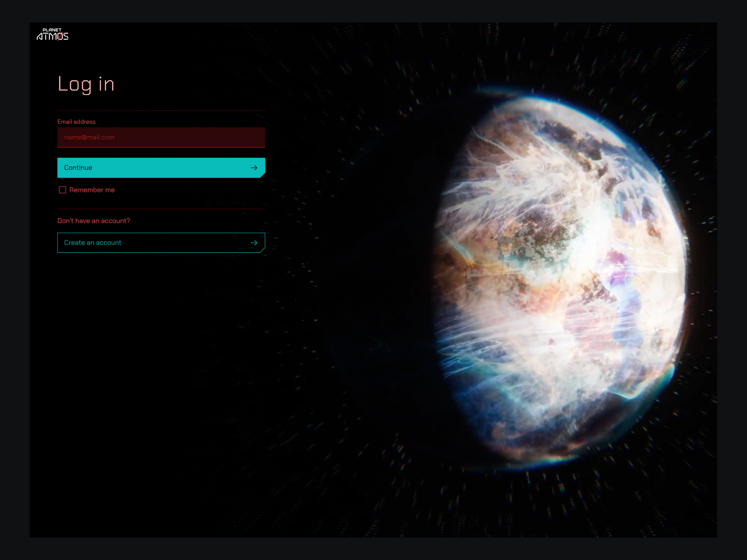
Task: Click the outer dark gray page frame
Action: 14,280
